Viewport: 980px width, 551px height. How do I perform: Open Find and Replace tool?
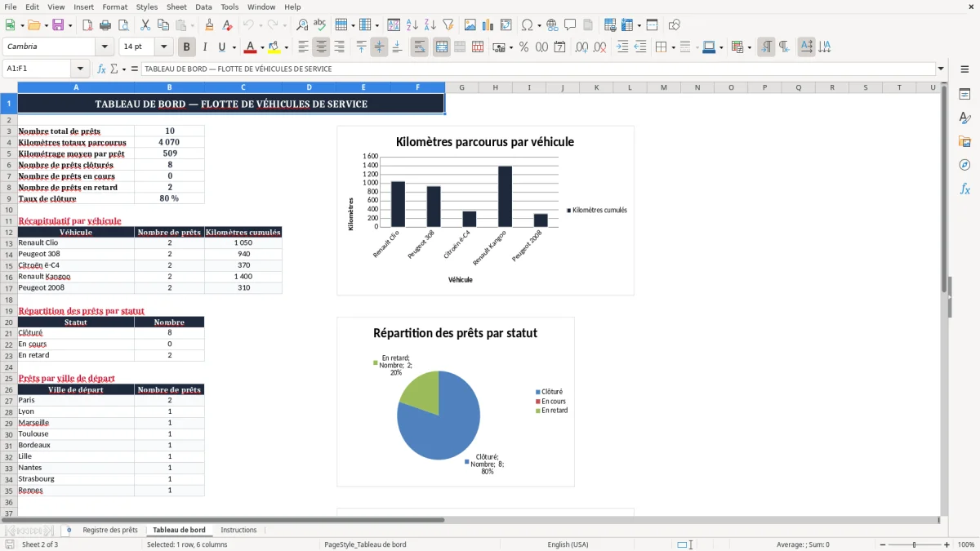tap(302, 25)
